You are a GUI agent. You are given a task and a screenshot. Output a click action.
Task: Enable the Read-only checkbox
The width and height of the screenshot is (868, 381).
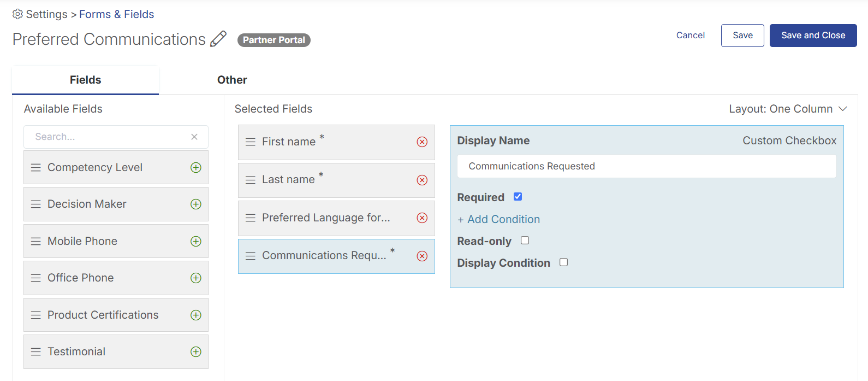pos(525,241)
